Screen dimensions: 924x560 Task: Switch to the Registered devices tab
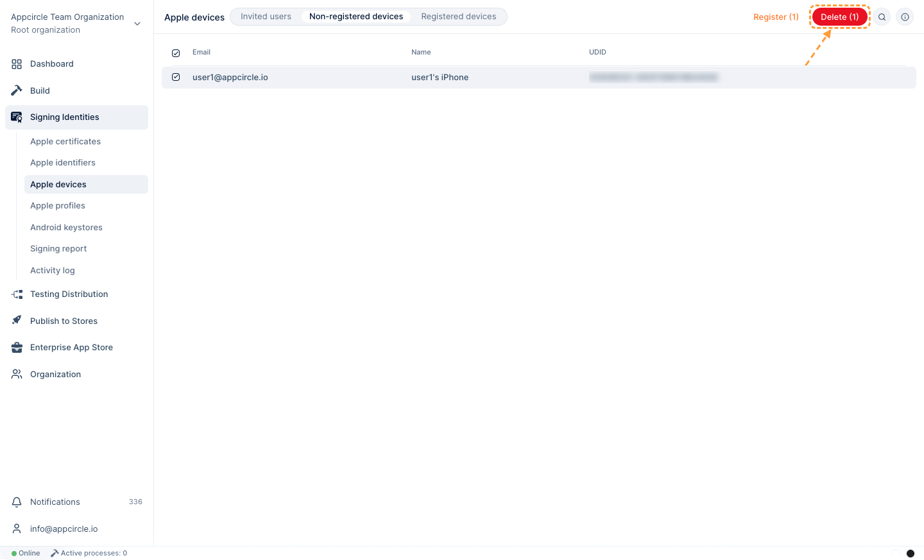tap(459, 17)
